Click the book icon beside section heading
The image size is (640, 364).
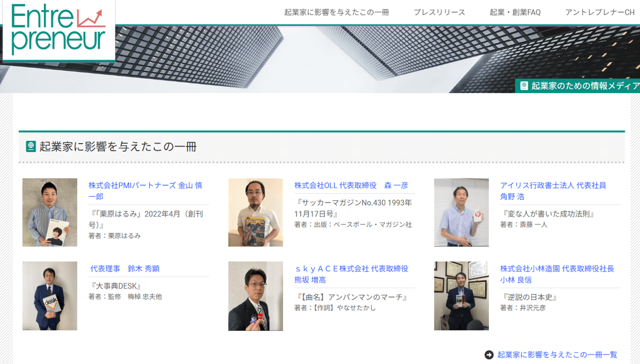pyautogui.click(x=31, y=147)
